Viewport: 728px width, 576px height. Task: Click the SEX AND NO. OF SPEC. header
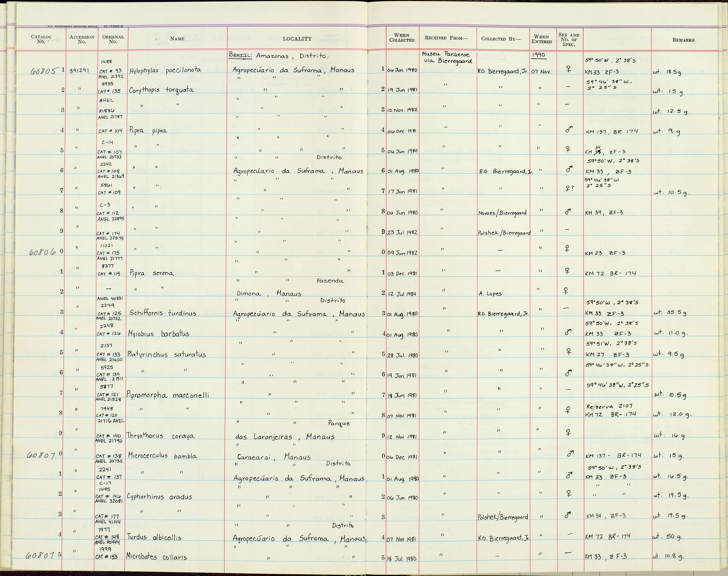[569, 39]
